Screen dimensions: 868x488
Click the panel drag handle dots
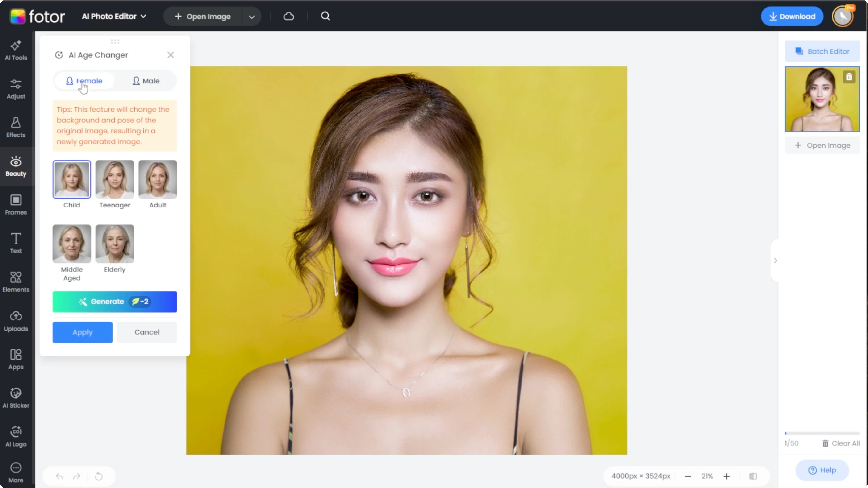(115, 41)
